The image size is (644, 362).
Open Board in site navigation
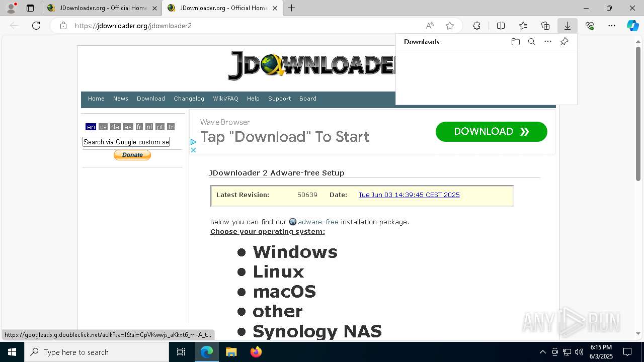pos(308,99)
